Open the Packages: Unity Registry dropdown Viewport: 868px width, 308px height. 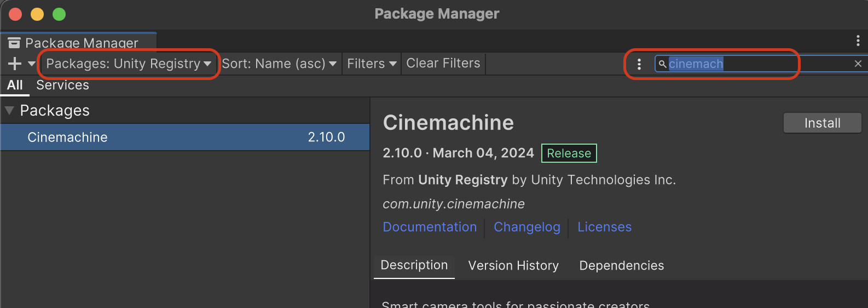click(129, 64)
